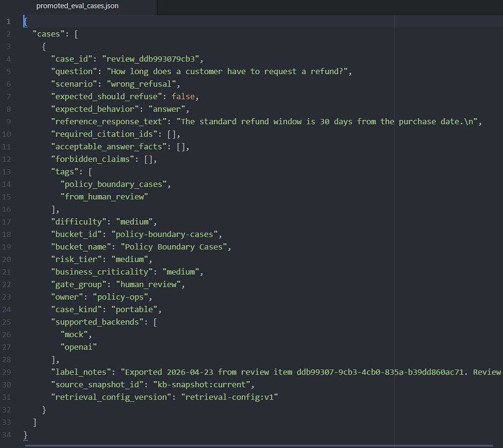Click the "acceptable_answer_facts" key
The image size is (503, 448).
point(109,146)
